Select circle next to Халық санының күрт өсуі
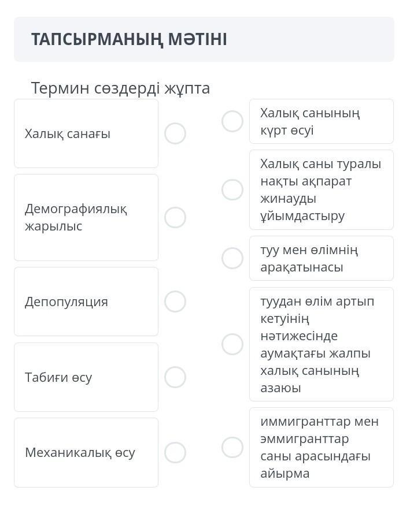 pos(232,121)
